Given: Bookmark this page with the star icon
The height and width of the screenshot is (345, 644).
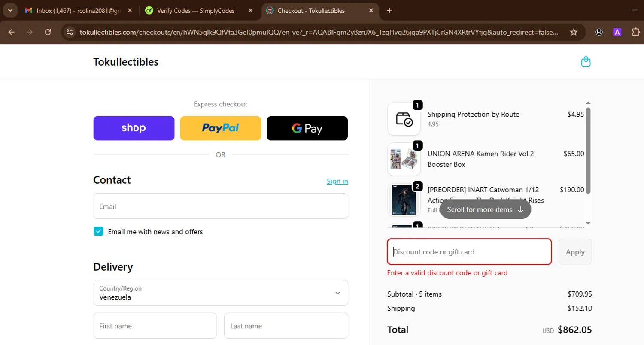Looking at the screenshot, I should point(574,32).
